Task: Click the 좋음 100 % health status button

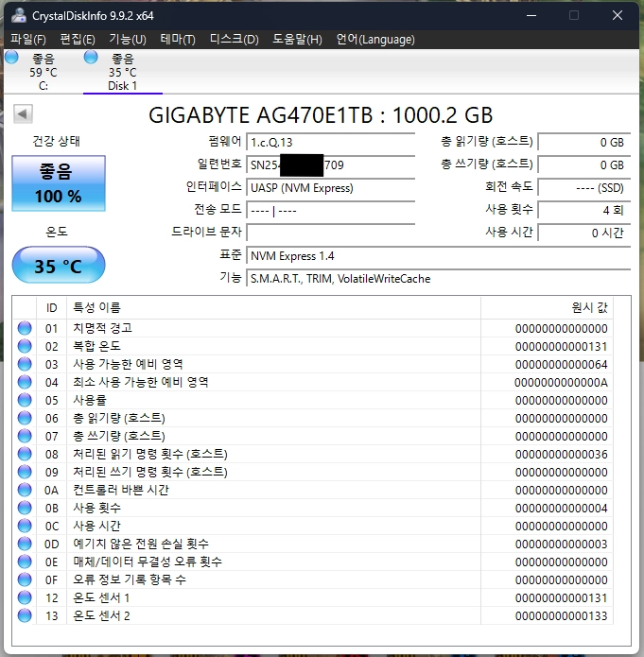Action: click(59, 183)
